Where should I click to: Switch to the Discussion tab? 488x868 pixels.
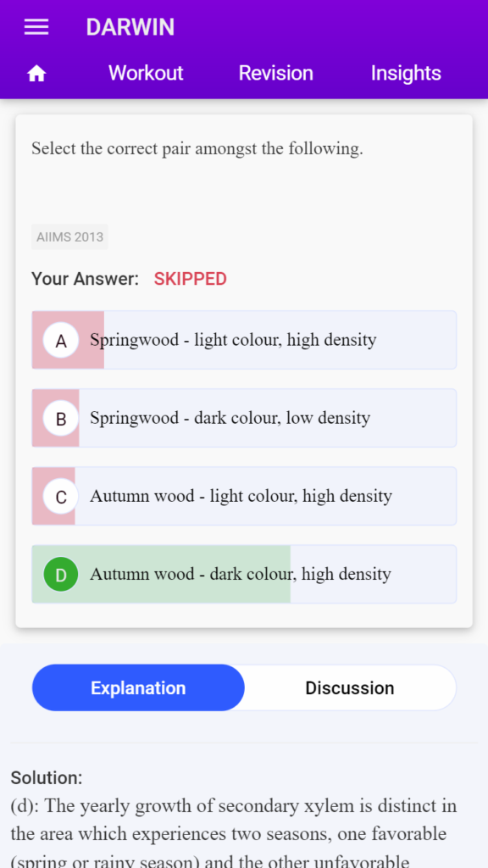click(350, 688)
